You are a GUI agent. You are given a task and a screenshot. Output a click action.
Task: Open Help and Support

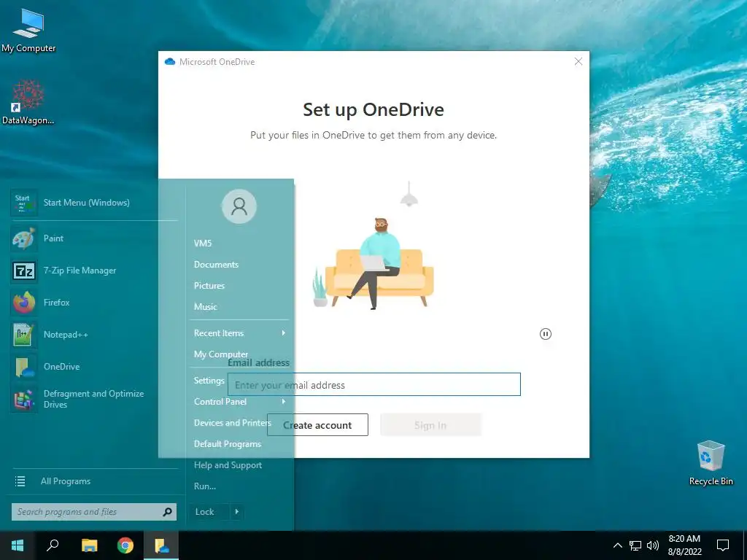228,465
